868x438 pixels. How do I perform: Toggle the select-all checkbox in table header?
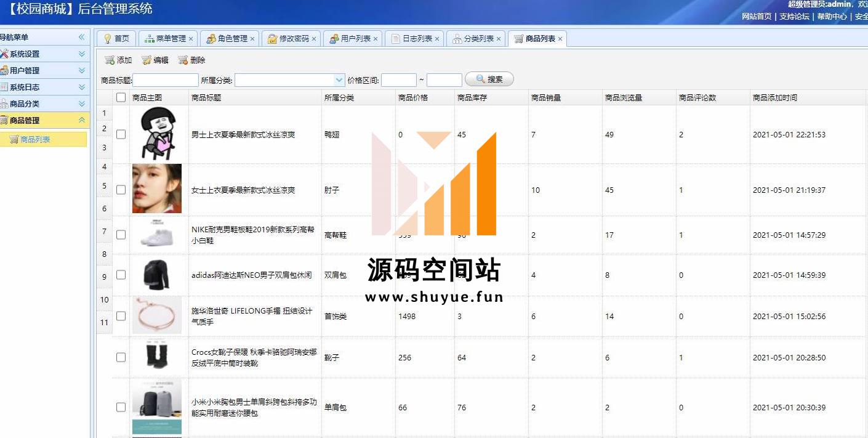click(121, 97)
